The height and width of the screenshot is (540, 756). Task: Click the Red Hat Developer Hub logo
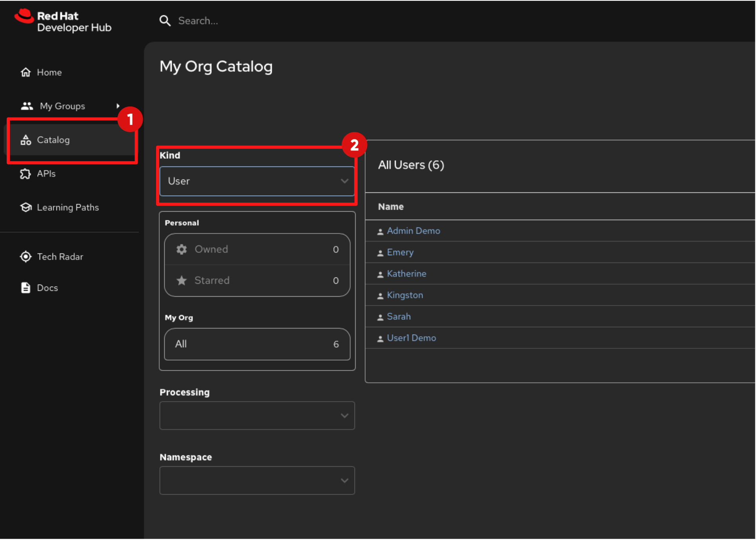63,21
